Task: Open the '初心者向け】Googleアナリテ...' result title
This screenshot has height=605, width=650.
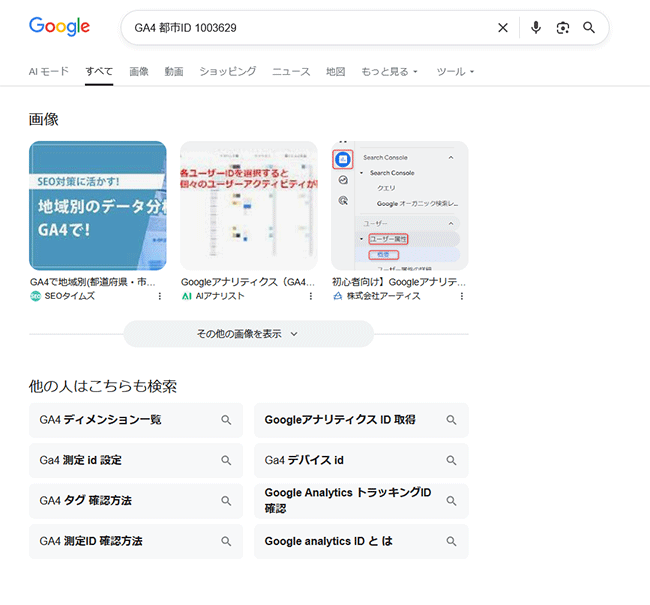Action: point(399,282)
